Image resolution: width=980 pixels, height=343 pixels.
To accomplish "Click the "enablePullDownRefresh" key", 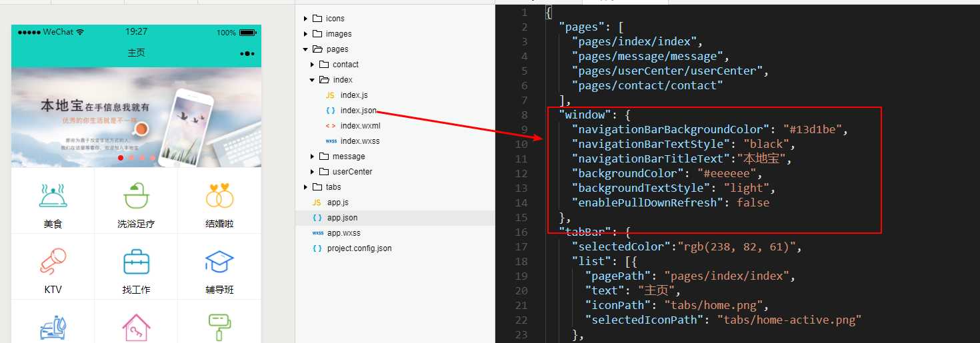I will point(647,202).
